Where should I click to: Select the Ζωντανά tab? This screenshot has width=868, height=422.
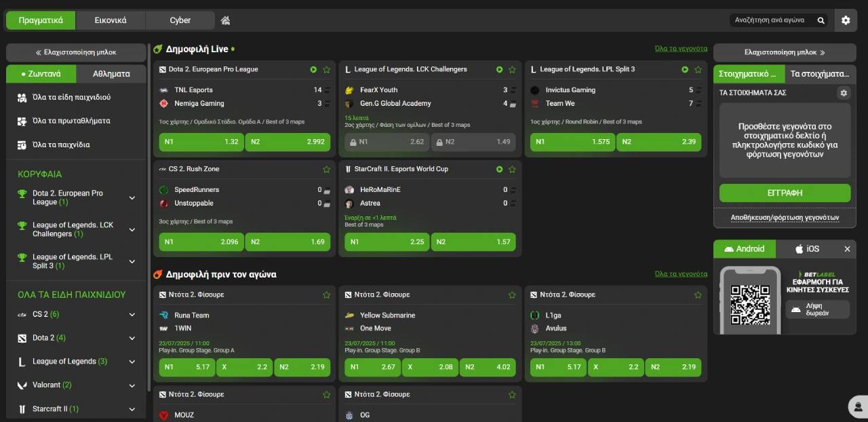[41, 74]
